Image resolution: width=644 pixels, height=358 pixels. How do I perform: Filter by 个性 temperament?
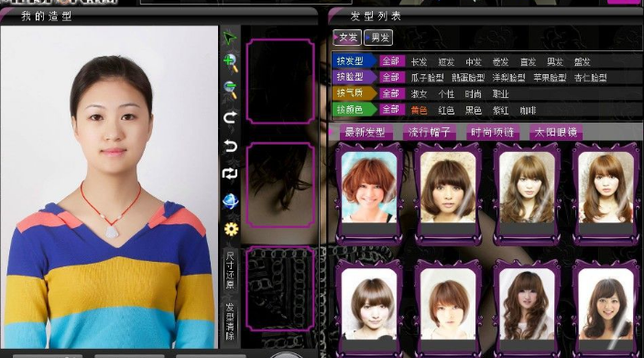tap(446, 94)
